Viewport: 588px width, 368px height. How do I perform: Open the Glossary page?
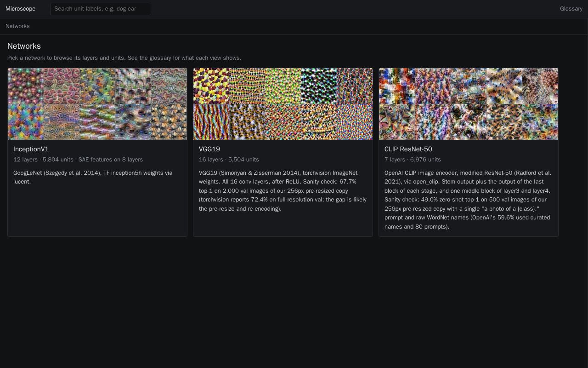point(571,9)
